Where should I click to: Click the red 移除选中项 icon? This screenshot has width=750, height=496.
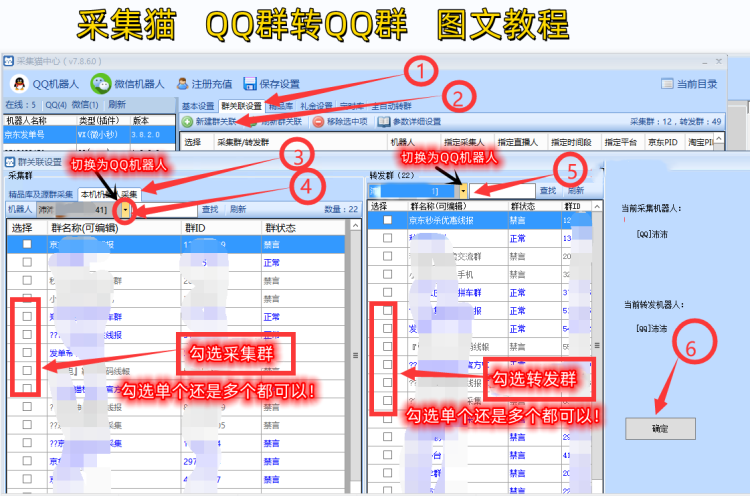click(x=318, y=122)
